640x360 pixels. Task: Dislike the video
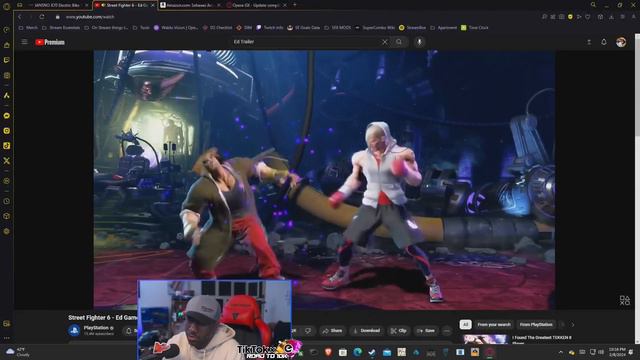pyautogui.click(x=308, y=331)
